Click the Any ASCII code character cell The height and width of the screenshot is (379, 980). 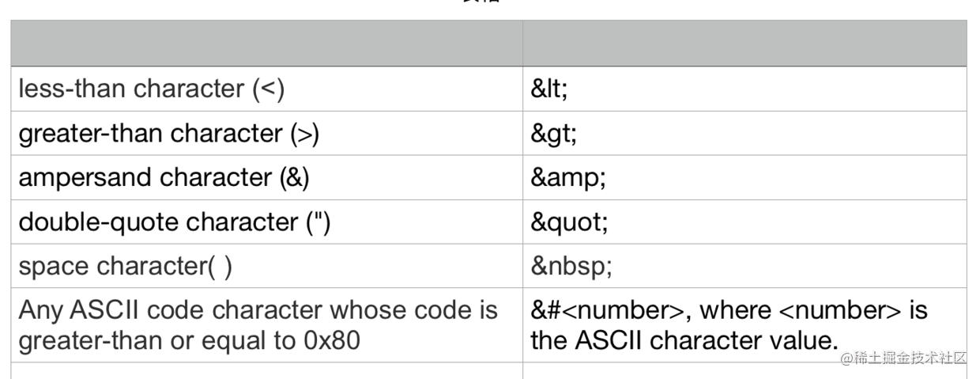(x=266, y=325)
